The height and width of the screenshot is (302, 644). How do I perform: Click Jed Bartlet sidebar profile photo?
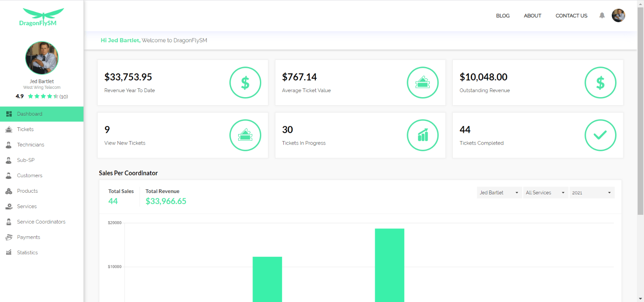tap(42, 58)
